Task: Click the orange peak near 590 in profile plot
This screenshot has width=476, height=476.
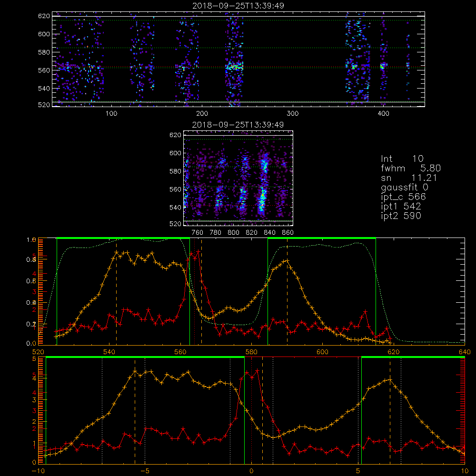Action: [x=287, y=260]
